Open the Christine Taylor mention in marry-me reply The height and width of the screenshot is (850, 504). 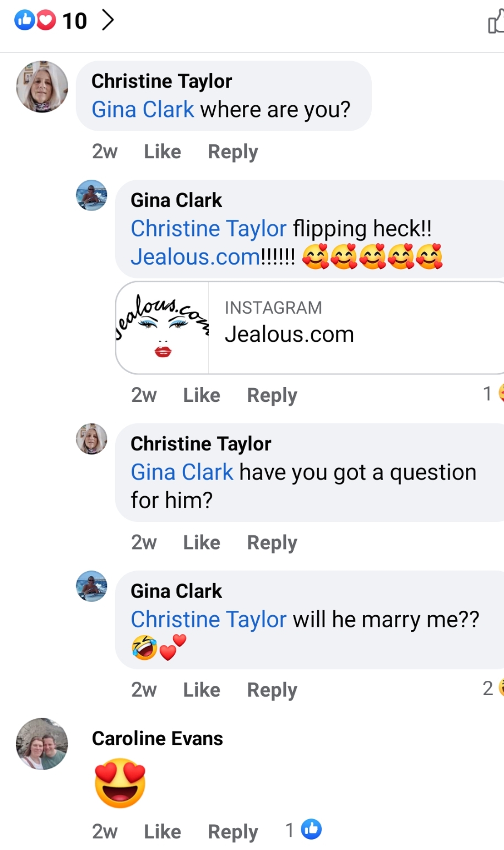pyautogui.click(x=208, y=619)
